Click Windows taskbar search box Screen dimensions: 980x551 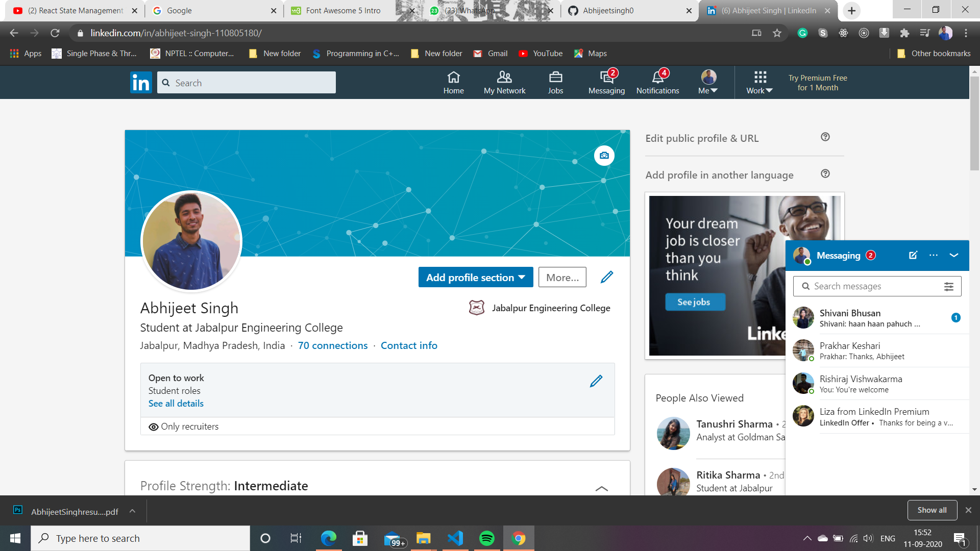pos(140,538)
